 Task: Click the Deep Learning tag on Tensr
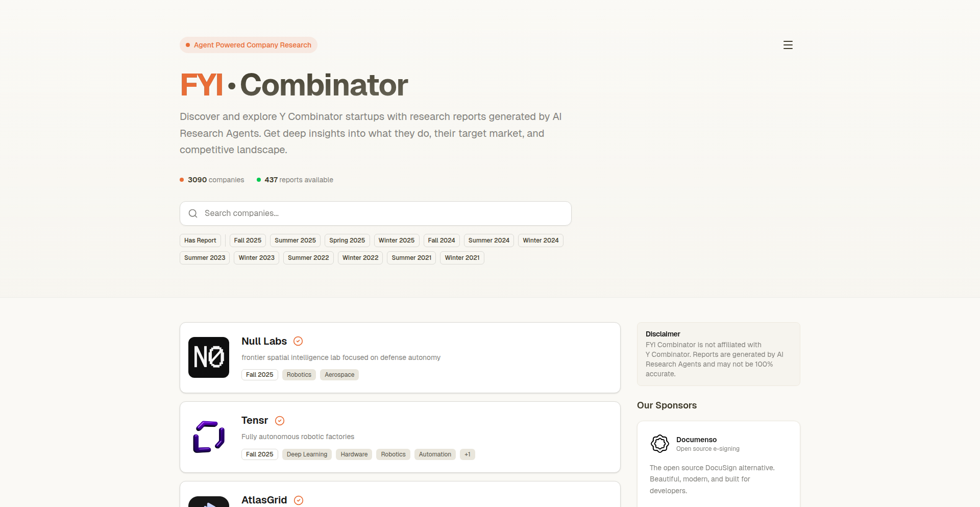point(307,454)
